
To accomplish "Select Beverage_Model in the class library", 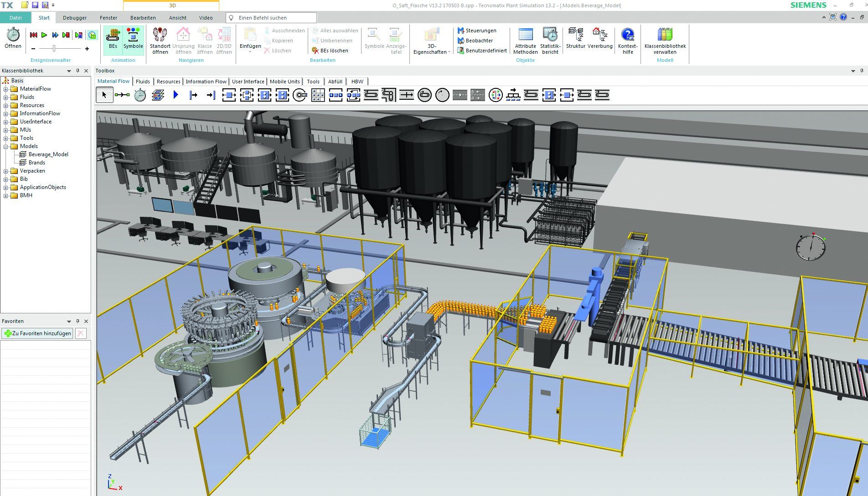I will tap(48, 154).
